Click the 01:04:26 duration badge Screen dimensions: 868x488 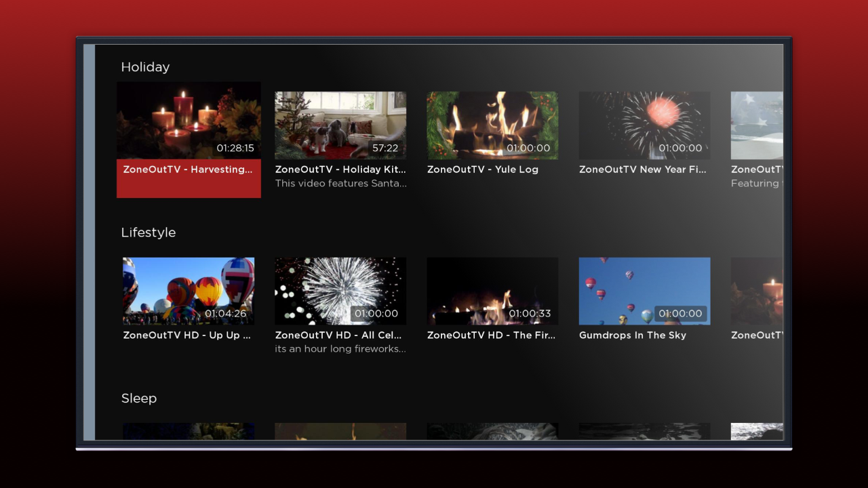[226, 314]
